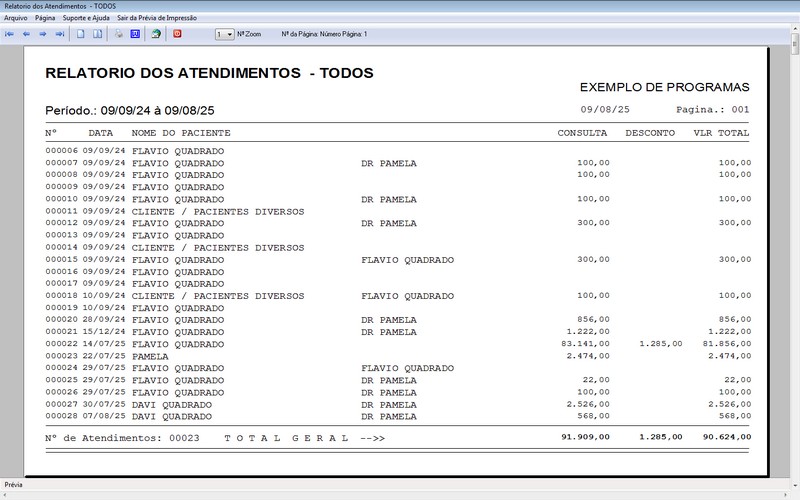
Task: Click the Número Página indicator text
Action: pos(324,34)
